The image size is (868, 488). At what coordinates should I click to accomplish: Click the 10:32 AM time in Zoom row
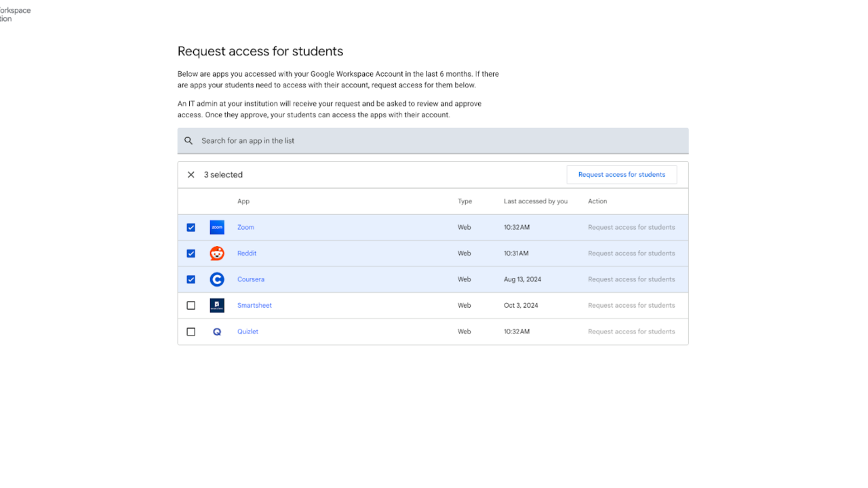coord(517,228)
